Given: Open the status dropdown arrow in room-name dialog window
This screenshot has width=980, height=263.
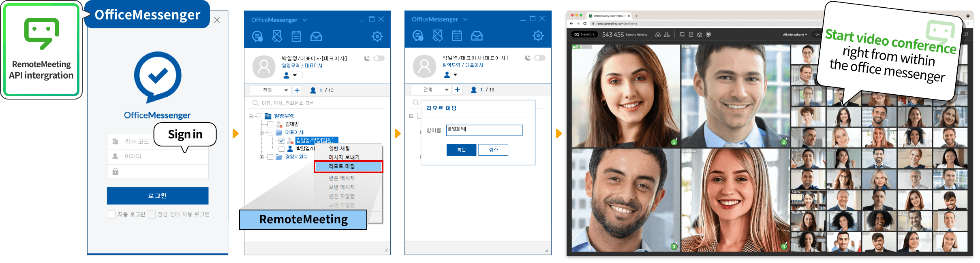Looking at the screenshot, I should (x=455, y=75).
